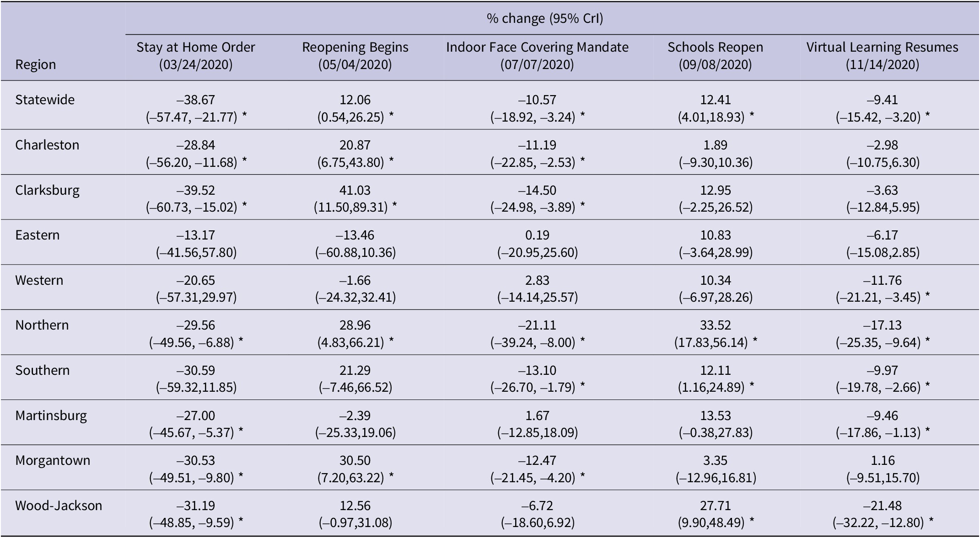The width and height of the screenshot is (980, 538).
Task: Select the Western region name
Action: tap(39, 280)
